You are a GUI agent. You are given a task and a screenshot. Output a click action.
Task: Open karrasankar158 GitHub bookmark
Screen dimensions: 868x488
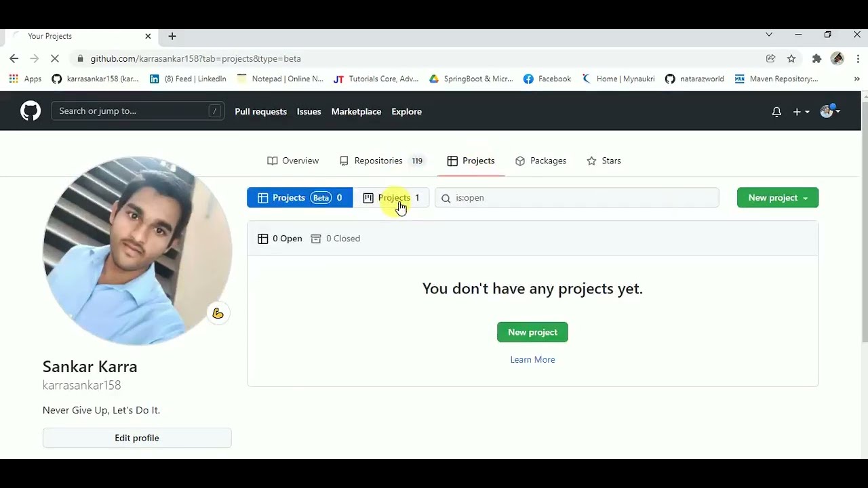(x=95, y=79)
